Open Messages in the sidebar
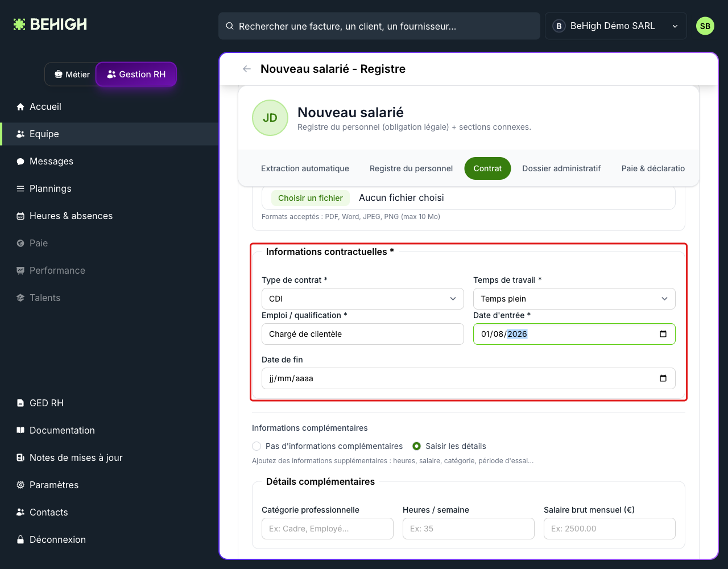The width and height of the screenshot is (728, 569). (109, 161)
